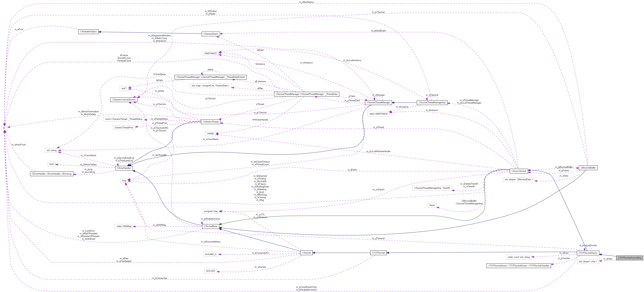The image size is (644, 292).
Task: Click the m_ucEvents edge label
Action: (x=378, y=190)
